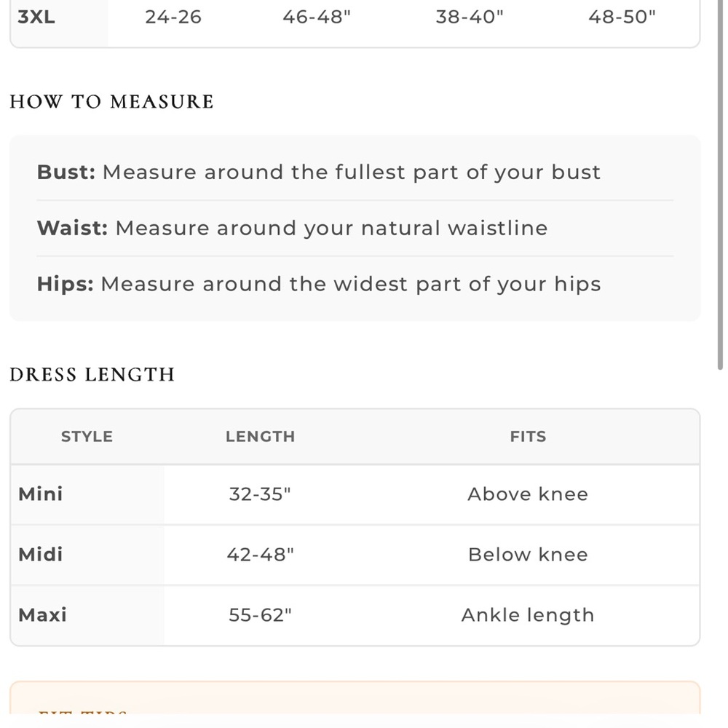728x728 pixels.
Task: Click the Ankle length fit description
Action: (528, 615)
